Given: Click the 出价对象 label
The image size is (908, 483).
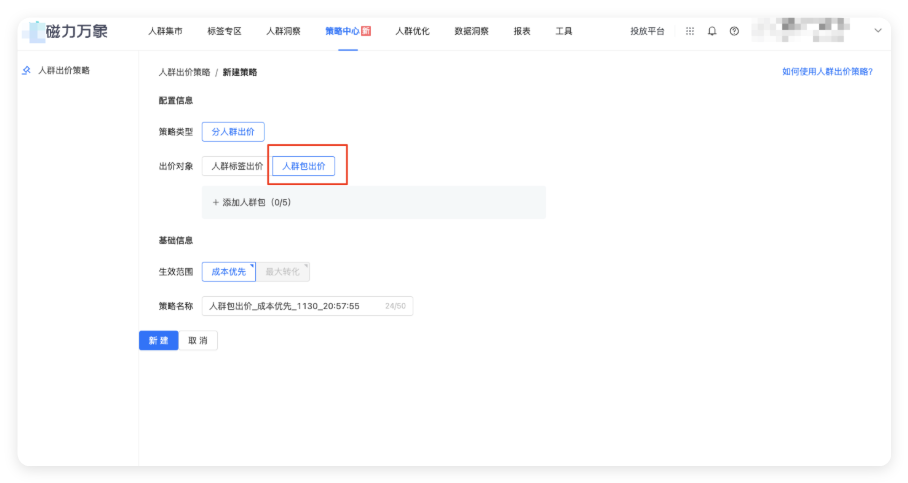Looking at the screenshot, I should (175, 166).
